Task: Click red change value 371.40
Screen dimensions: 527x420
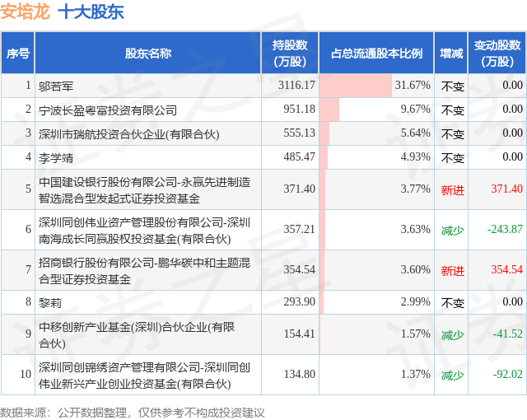Action: pos(507,189)
